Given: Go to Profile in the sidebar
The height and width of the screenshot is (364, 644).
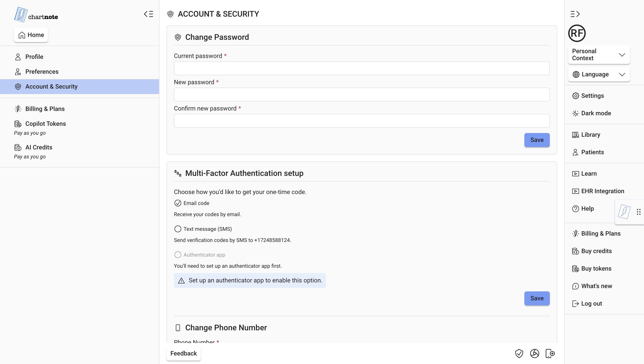Looking at the screenshot, I should pos(34,57).
